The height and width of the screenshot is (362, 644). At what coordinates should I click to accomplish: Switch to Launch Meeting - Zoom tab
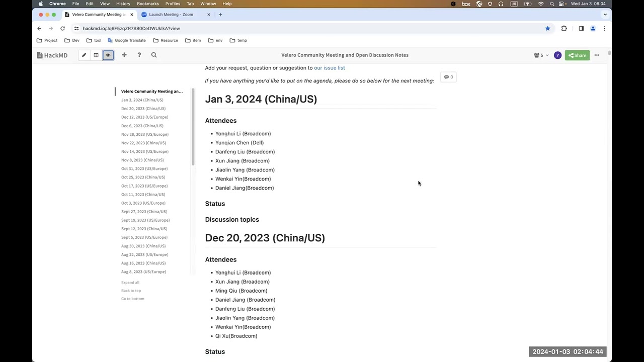pos(177,15)
